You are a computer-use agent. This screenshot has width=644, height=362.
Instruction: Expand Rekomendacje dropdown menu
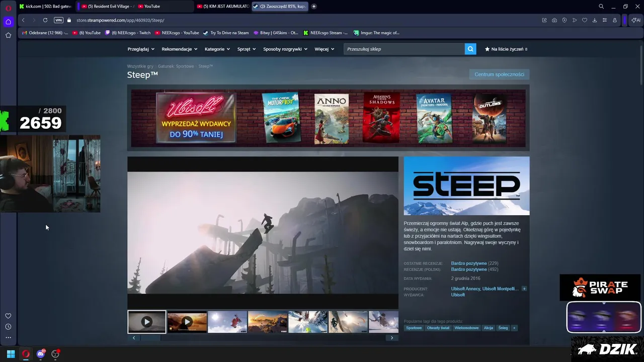point(179,49)
